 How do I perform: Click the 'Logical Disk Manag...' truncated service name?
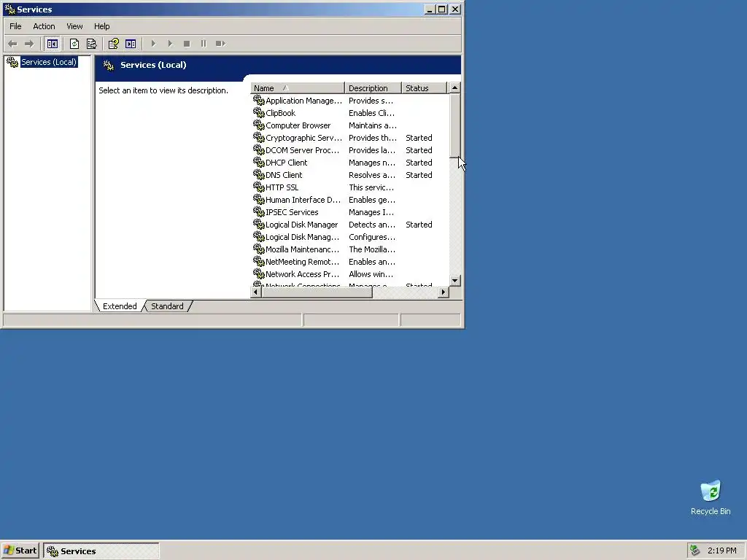tap(303, 237)
